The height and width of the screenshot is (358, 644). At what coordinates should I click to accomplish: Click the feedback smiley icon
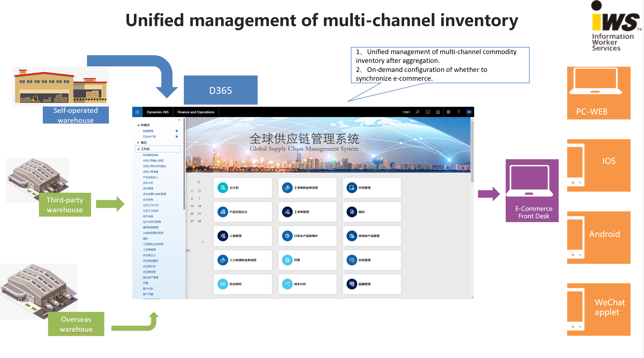438,112
